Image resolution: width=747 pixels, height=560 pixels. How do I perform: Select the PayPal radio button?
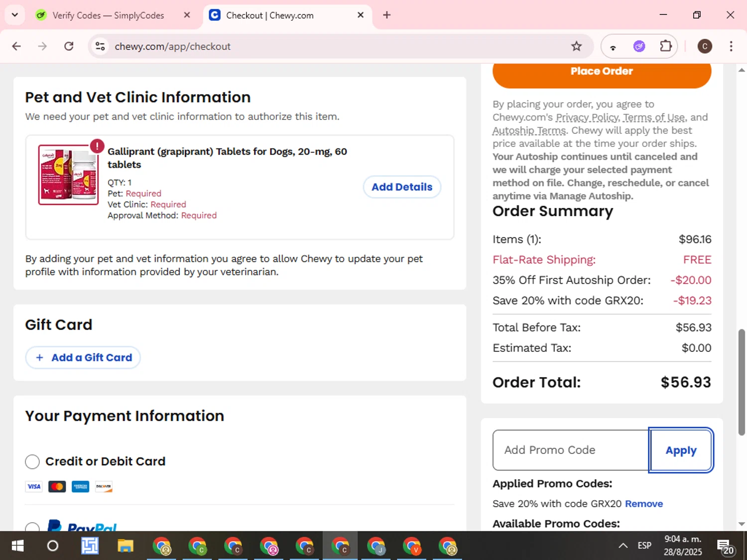32,527
